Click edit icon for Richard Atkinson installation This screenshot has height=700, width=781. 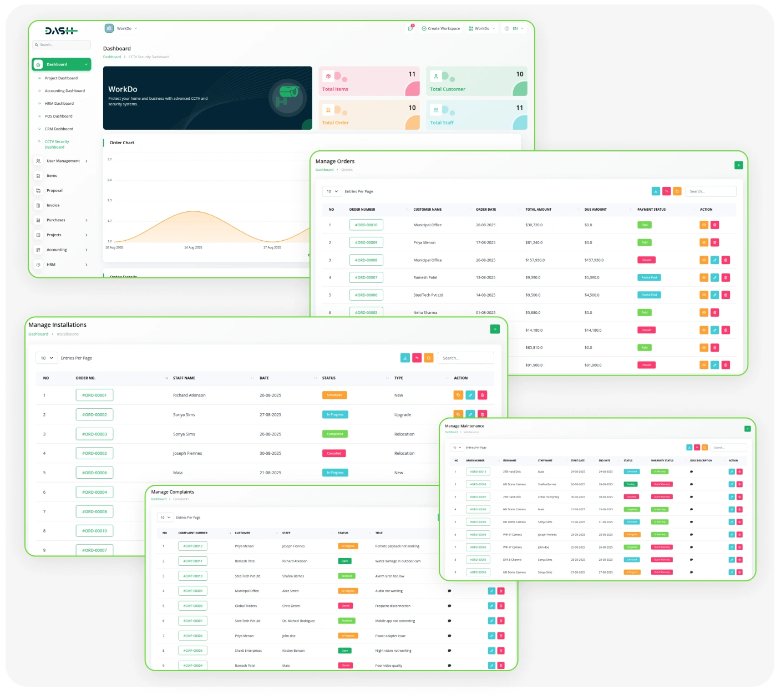[x=470, y=395]
